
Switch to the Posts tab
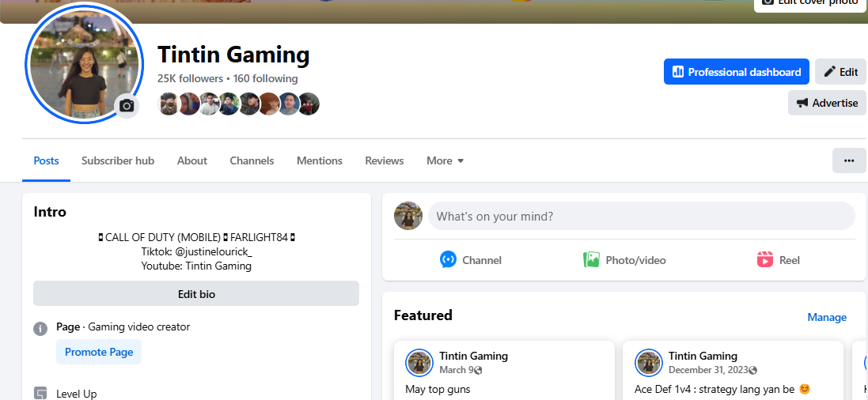pos(47,161)
